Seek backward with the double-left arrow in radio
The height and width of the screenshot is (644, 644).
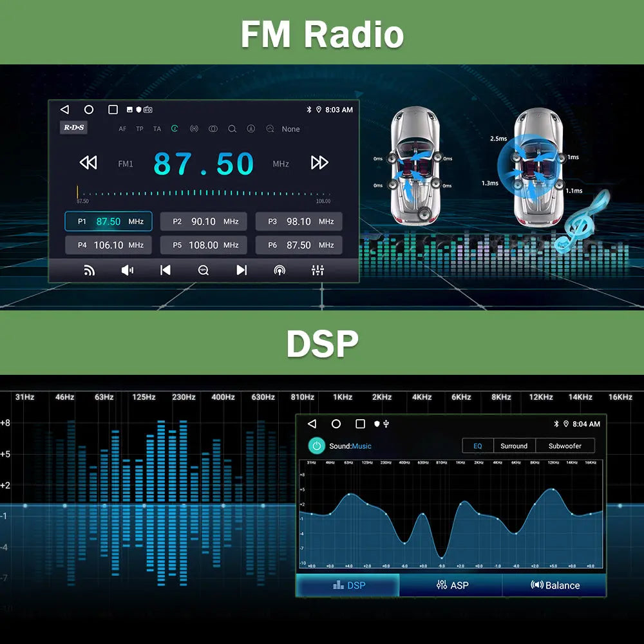coord(88,163)
